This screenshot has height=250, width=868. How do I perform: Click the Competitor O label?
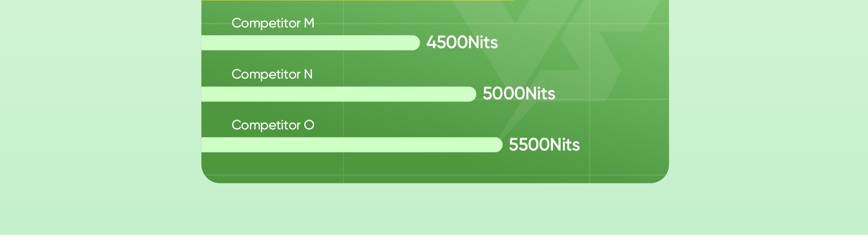coord(273,125)
